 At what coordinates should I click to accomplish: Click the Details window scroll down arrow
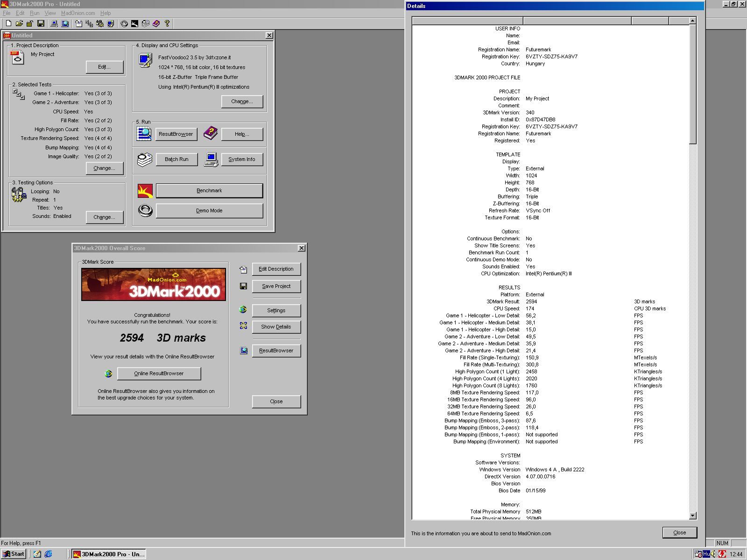(x=693, y=516)
